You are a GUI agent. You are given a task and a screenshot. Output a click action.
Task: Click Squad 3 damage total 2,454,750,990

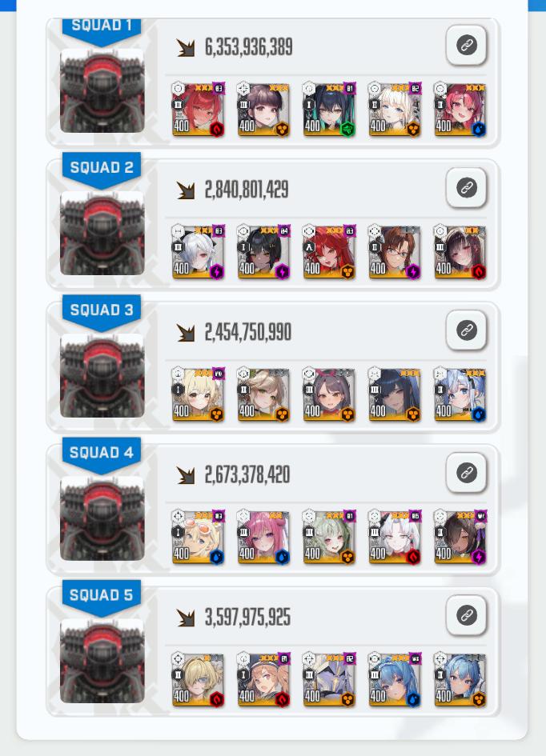(x=248, y=332)
